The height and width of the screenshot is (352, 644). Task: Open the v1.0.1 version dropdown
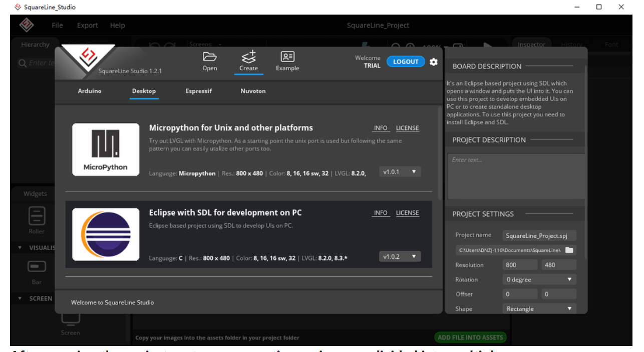click(400, 171)
